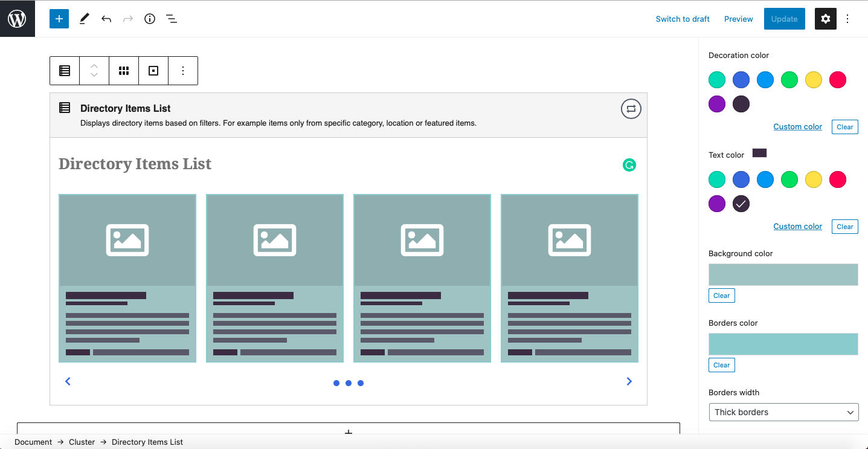The image size is (868, 449).
Task: Click the last directory item card thumbnail
Action: pyautogui.click(x=570, y=240)
